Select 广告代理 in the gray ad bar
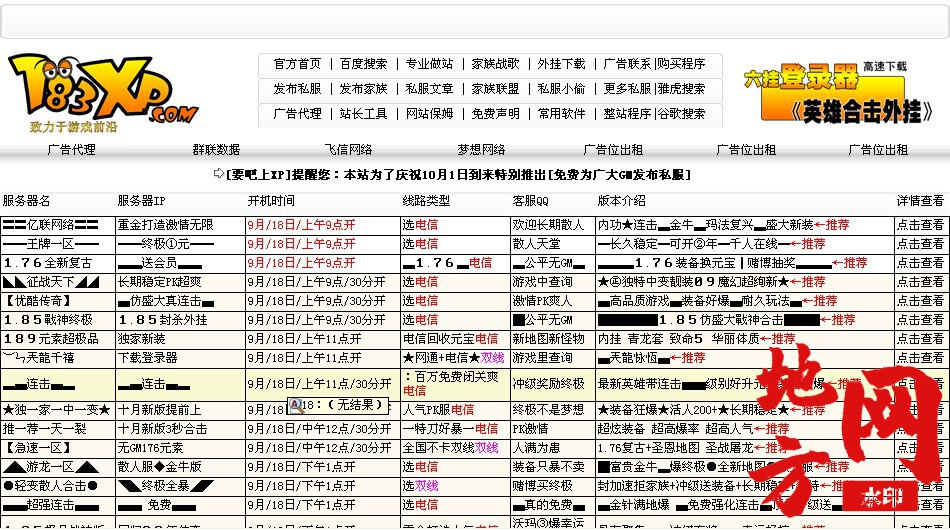Viewport: 950px width, 530px height. (71, 150)
